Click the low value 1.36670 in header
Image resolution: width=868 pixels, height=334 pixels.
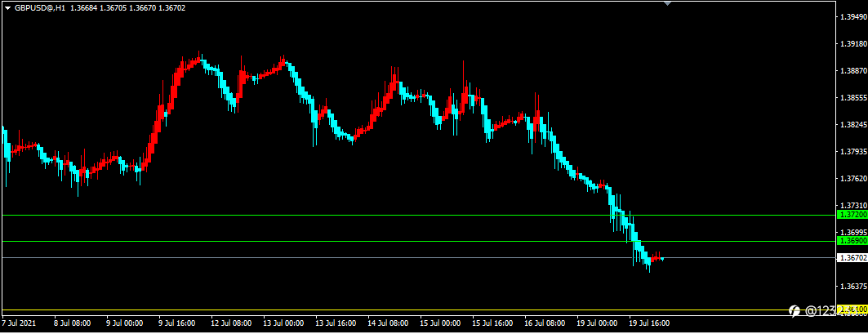142,8
